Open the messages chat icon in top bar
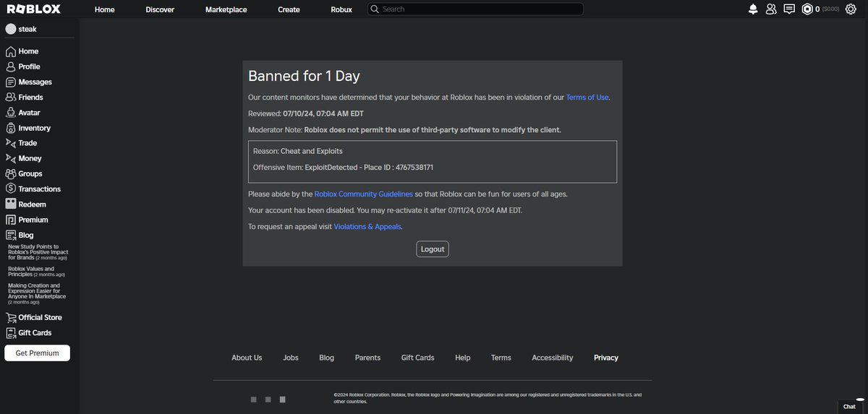 (x=789, y=9)
